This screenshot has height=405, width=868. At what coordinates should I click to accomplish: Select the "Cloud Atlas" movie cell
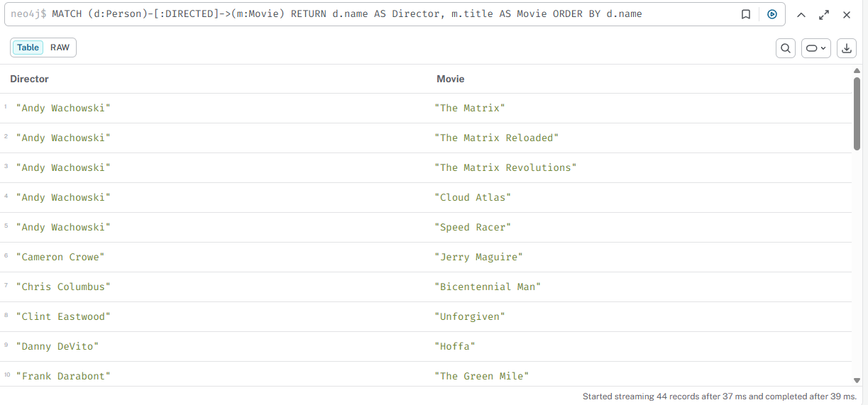[473, 197]
